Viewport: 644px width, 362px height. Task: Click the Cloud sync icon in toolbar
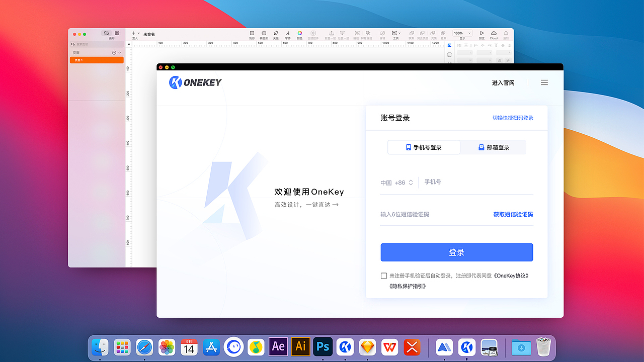494,33
